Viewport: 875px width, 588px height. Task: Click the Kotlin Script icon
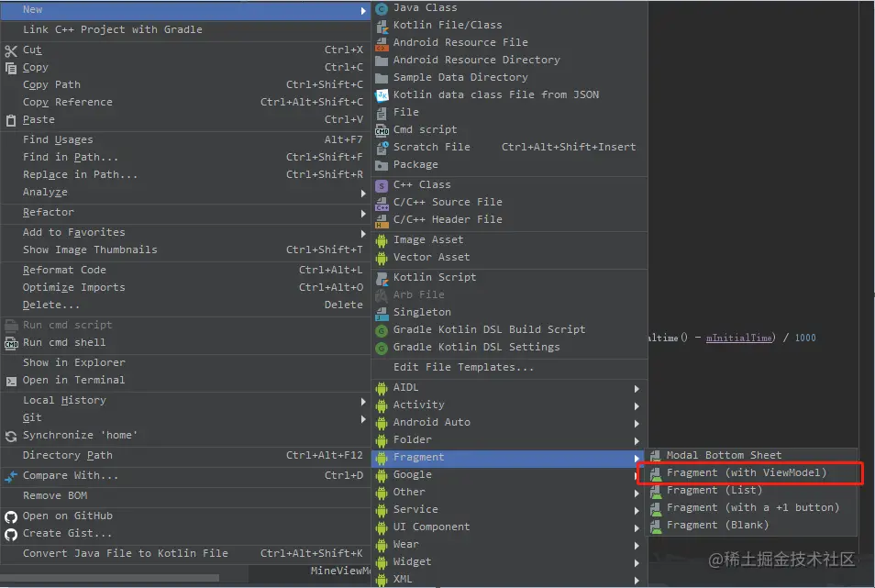click(382, 278)
